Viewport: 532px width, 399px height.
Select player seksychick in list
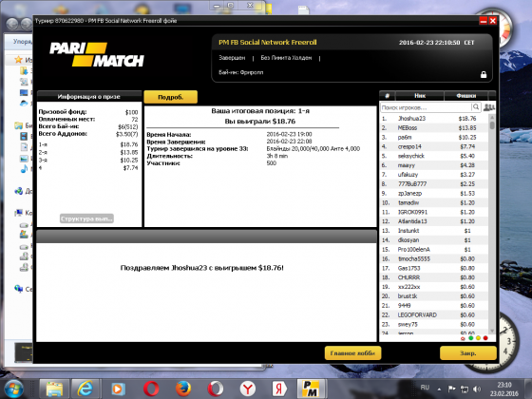pyautogui.click(x=434, y=156)
